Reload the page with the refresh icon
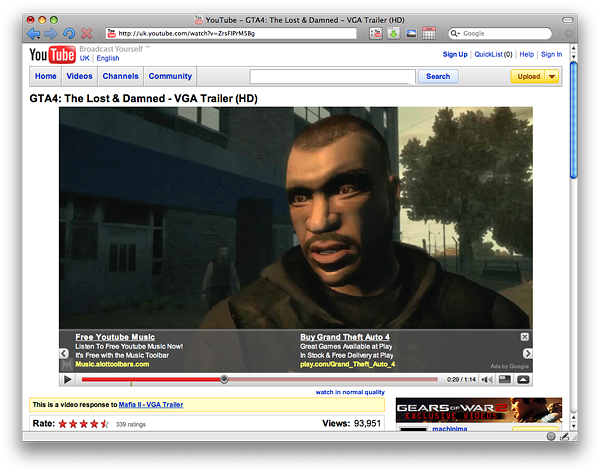The image size is (600, 472). [69, 34]
